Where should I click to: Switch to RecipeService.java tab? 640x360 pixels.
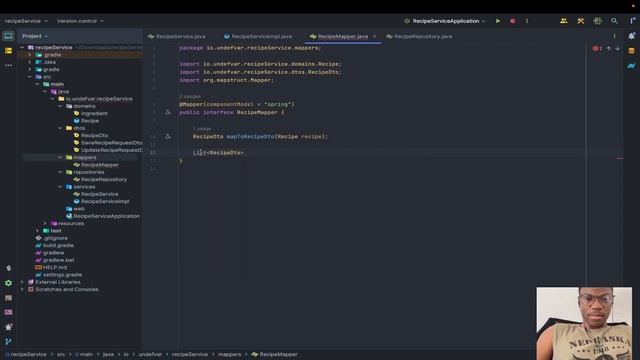click(x=177, y=36)
